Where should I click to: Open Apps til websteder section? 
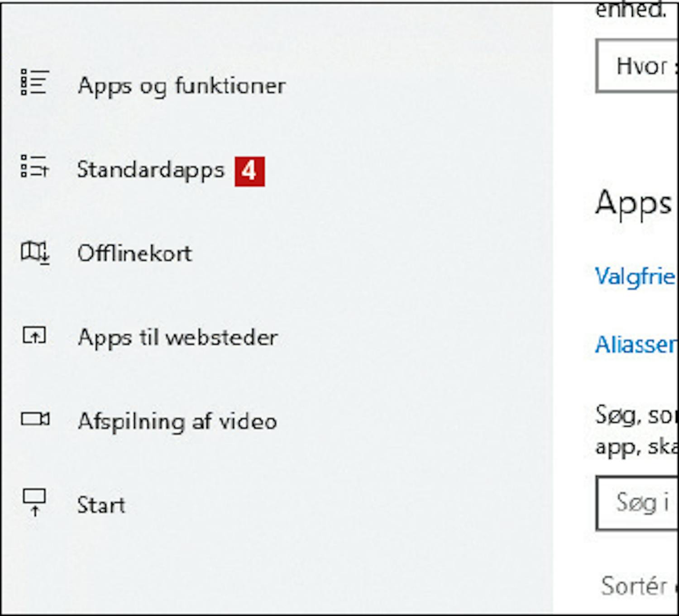(178, 338)
